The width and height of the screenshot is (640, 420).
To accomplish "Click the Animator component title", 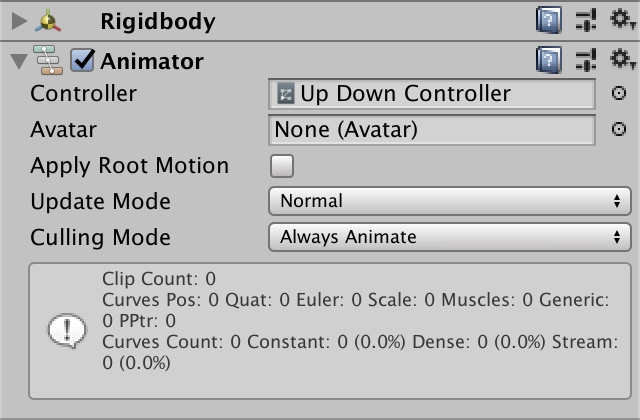I will [152, 61].
